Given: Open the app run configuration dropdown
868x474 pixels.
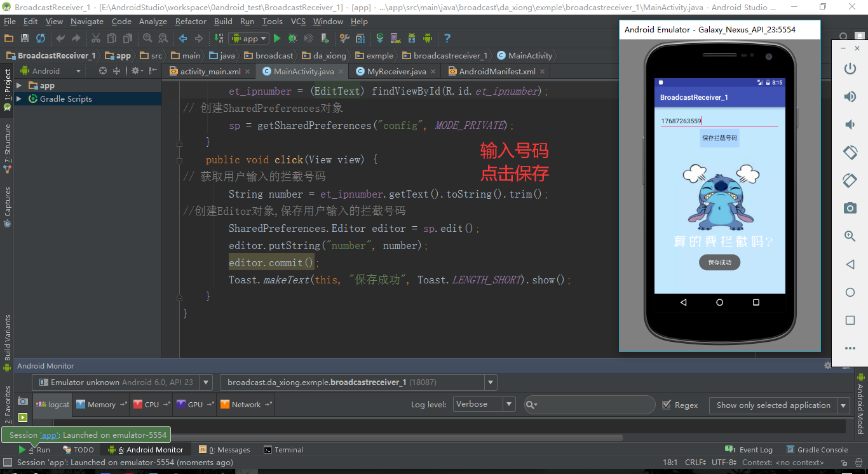Looking at the screenshot, I should [250, 38].
